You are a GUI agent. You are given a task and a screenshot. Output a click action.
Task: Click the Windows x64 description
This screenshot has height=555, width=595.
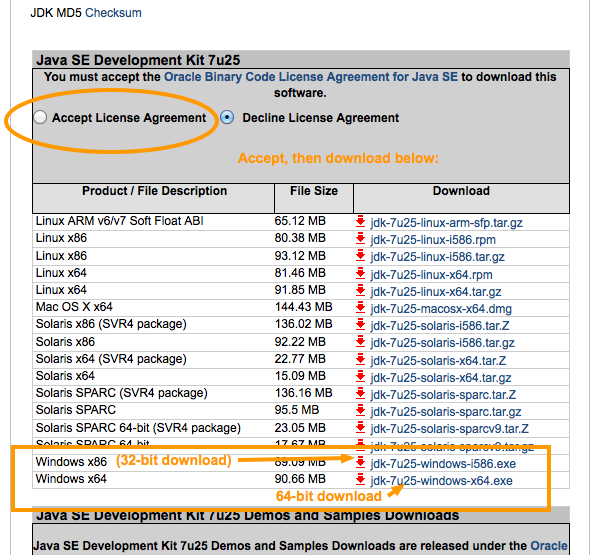(x=71, y=479)
